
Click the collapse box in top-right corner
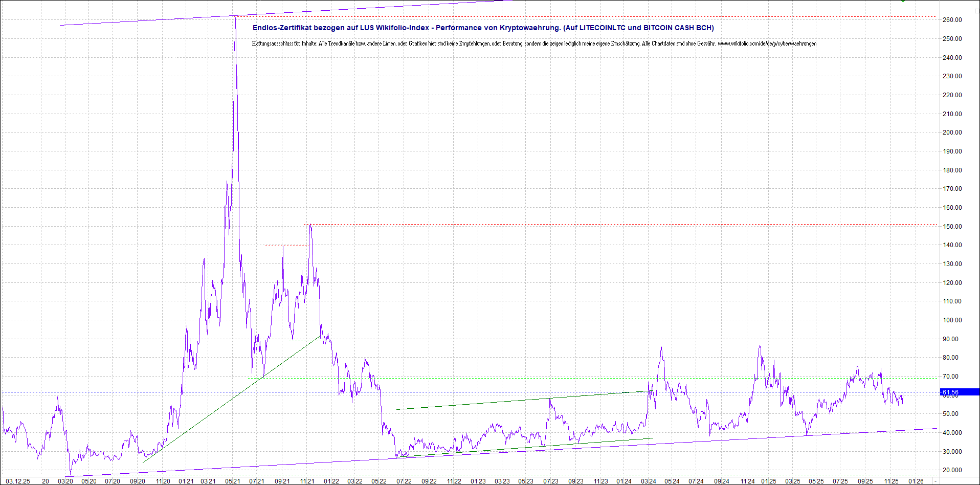[x=976, y=10]
